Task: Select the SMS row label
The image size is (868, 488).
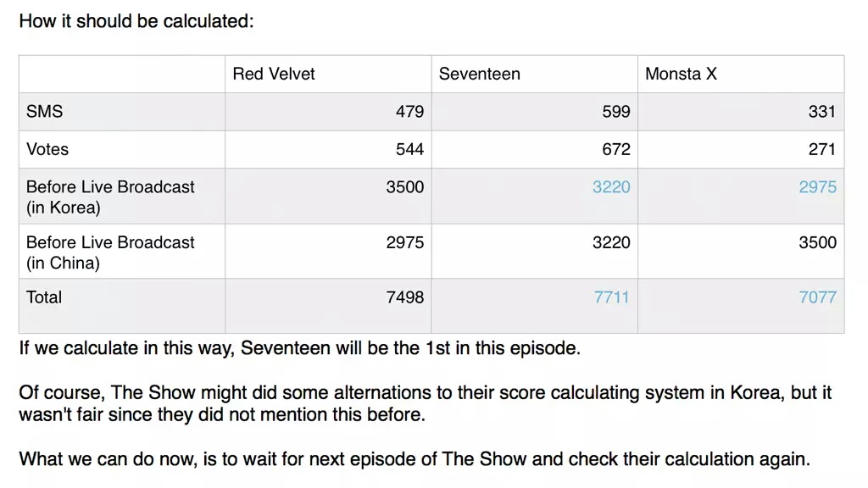Action: [x=44, y=111]
